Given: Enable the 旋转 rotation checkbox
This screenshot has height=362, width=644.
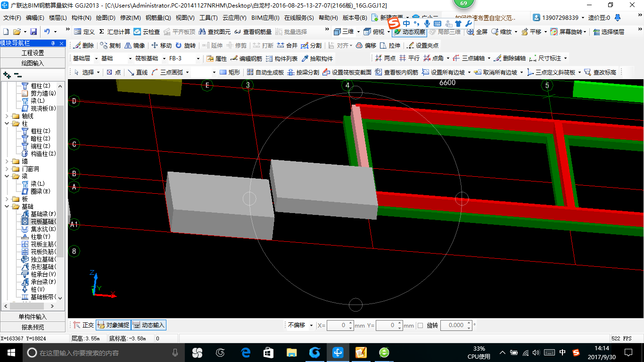Looking at the screenshot, I should [x=420, y=325].
